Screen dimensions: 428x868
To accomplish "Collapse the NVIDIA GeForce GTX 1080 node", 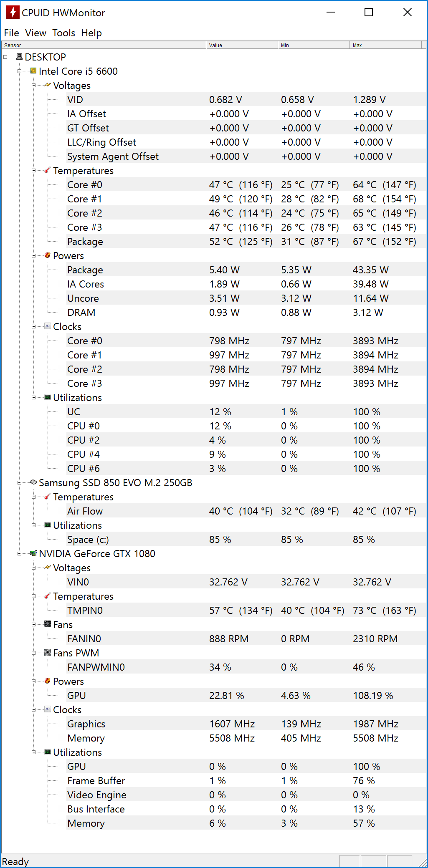I will click(x=19, y=554).
